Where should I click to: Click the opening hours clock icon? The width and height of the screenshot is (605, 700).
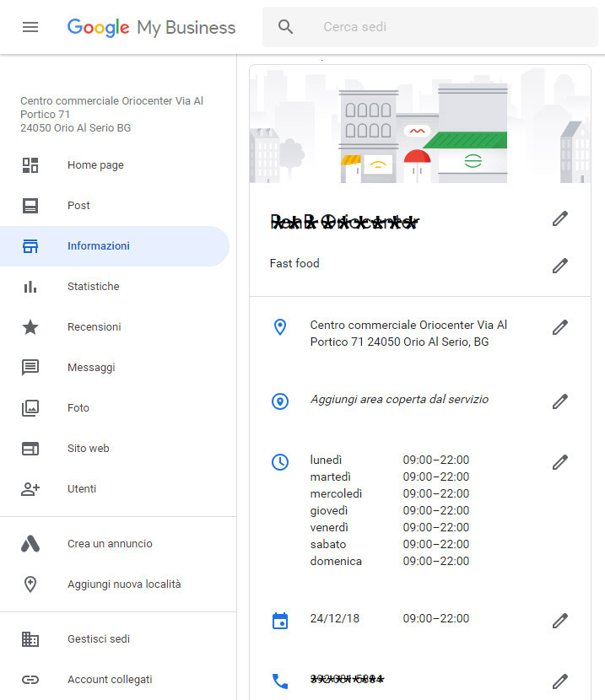tap(280, 462)
